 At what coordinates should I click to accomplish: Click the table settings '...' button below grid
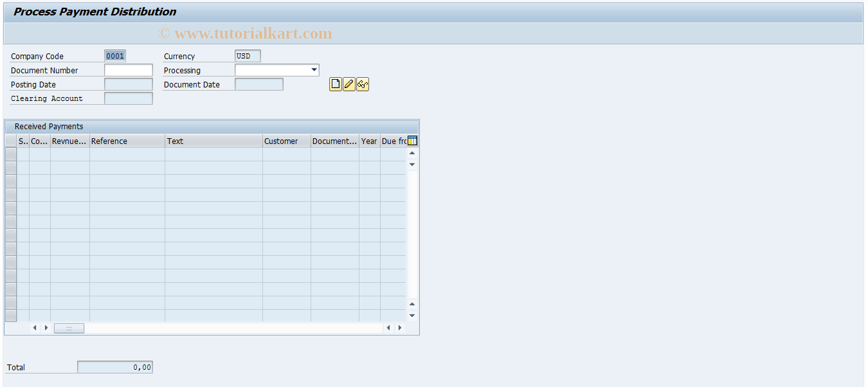point(69,328)
